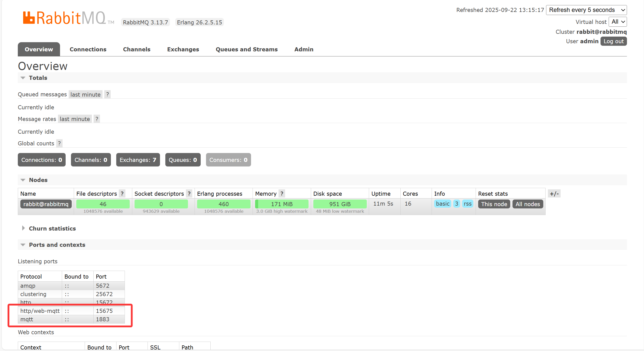Click the mqtt protocol row
644x351 pixels.
[x=71, y=319]
